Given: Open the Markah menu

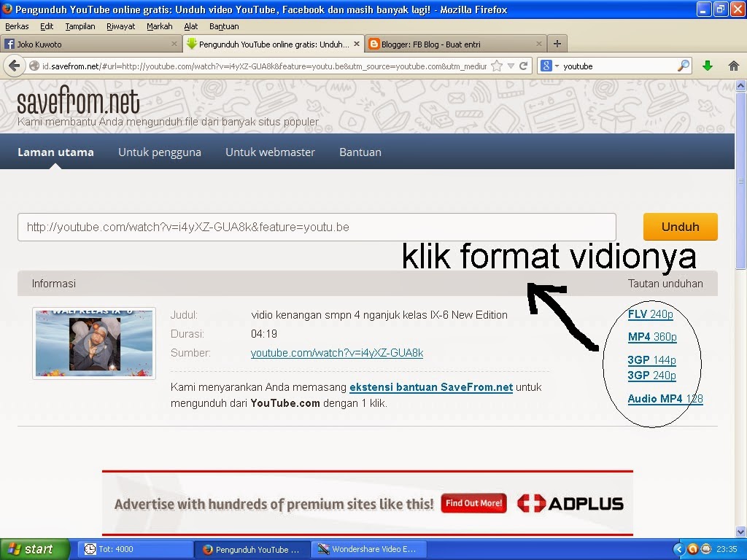Looking at the screenshot, I should (x=159, y=26).
